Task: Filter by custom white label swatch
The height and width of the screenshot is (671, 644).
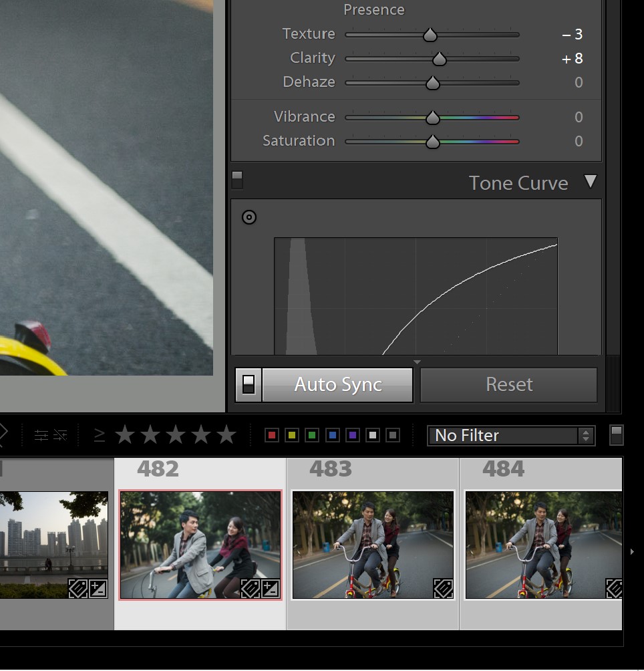Action: point(373,436)
